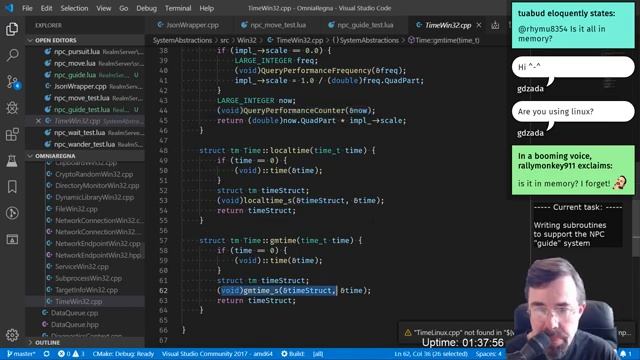
Task: Open npc_move.lua in Open Editors
Action: [85, 63]
